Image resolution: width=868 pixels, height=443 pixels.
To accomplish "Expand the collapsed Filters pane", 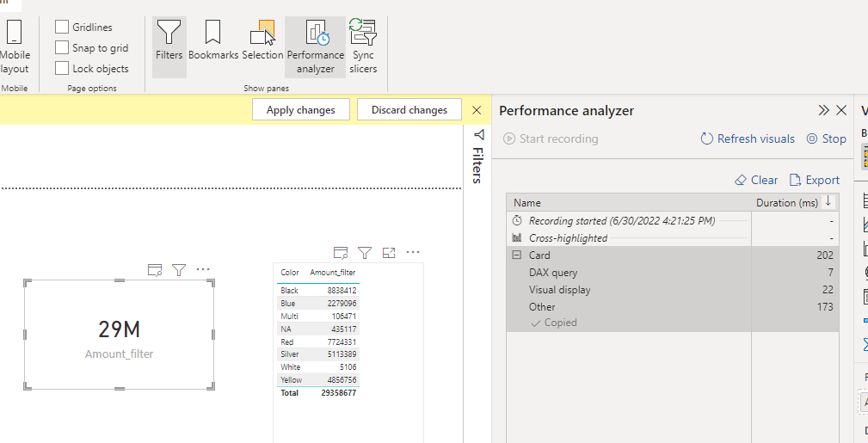I will [478, 134].
